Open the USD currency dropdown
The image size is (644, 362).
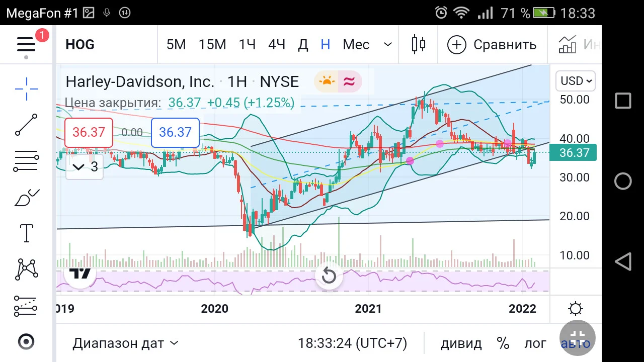click(575, 81)
